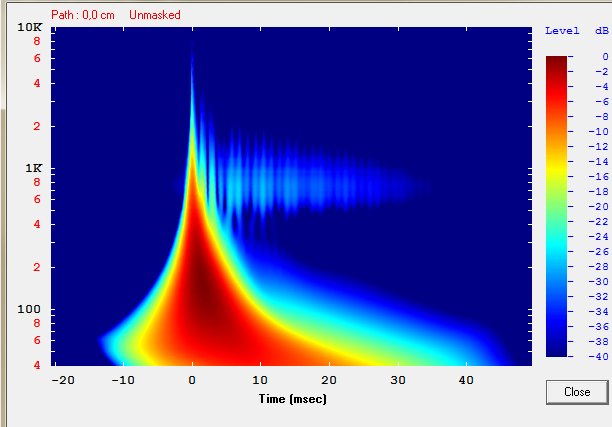Click the '40' time axis value
Viewport: 612px width, 427px height.
(466, 380)
